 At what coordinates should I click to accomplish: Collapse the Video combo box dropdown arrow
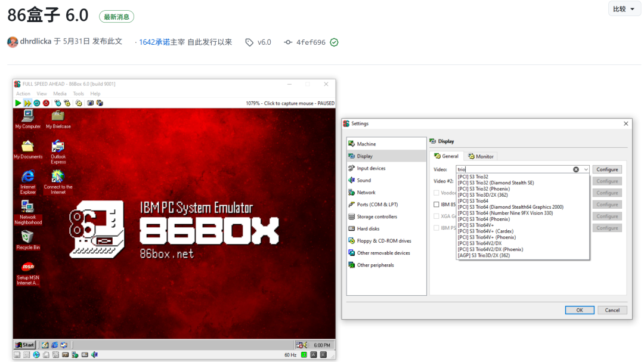(586, 169)
